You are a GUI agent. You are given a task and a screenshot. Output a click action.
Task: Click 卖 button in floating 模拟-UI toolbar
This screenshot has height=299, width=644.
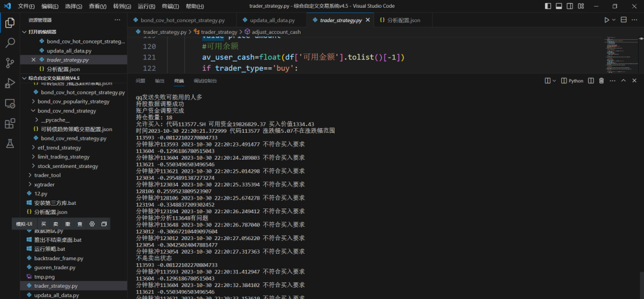(55, 224)
